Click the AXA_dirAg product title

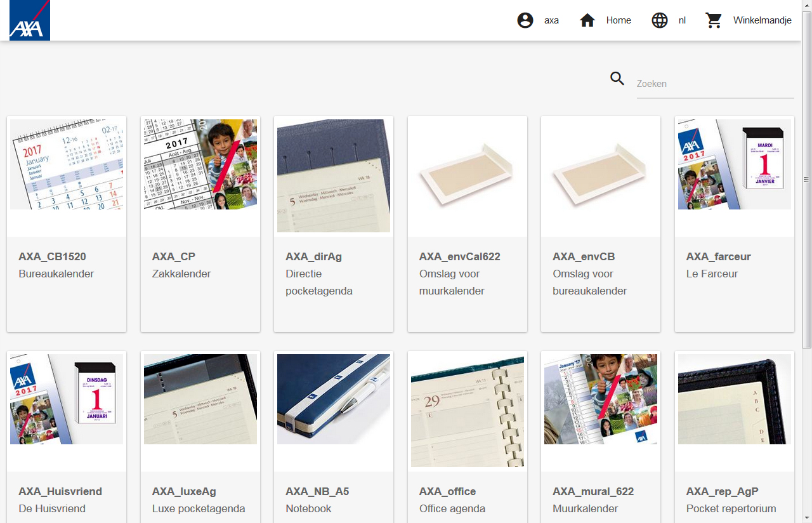pyautogui.click(x=314, y=256)
